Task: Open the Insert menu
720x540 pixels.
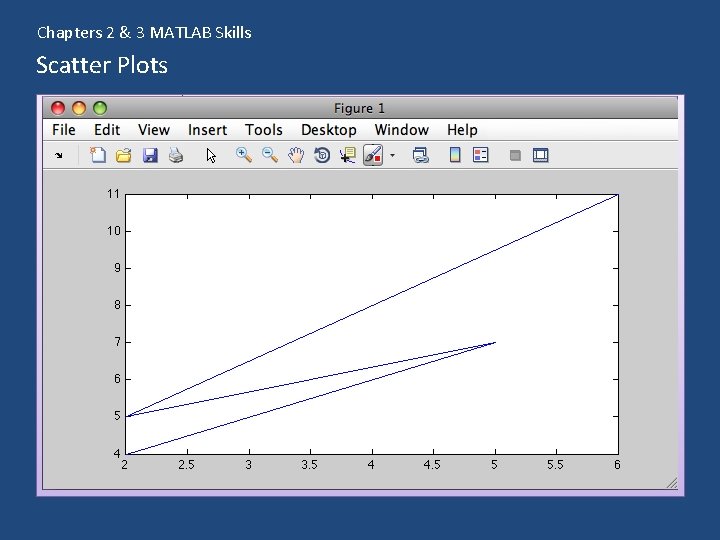Action: point(208,130)
